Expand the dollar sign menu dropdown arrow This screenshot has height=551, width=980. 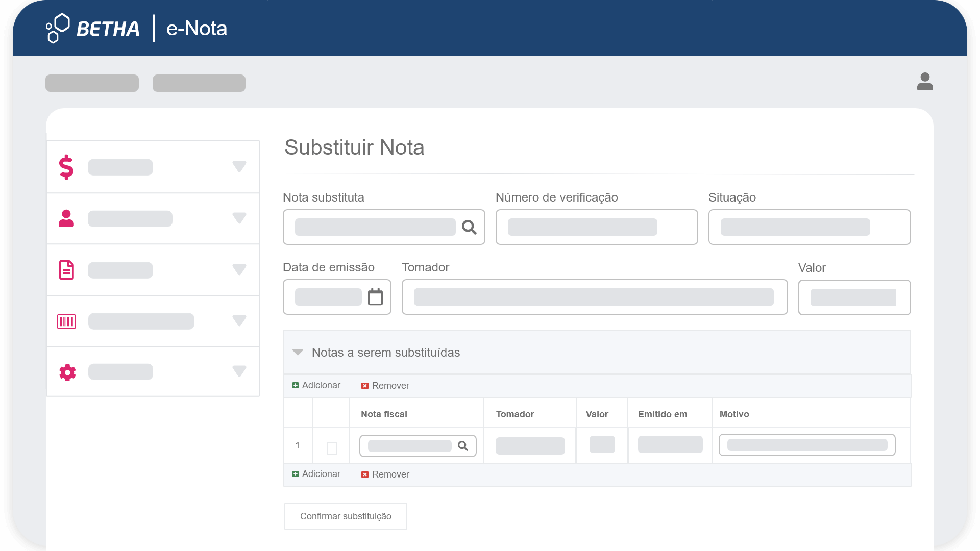239,166
